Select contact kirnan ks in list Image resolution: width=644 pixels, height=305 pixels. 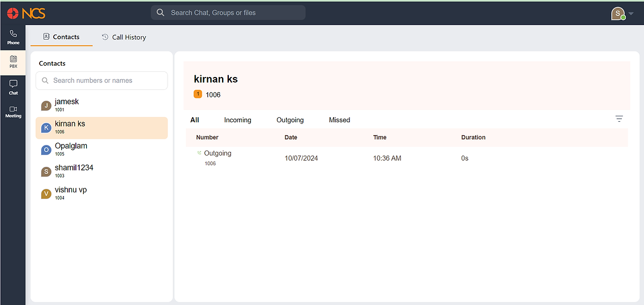pos(101,128)
